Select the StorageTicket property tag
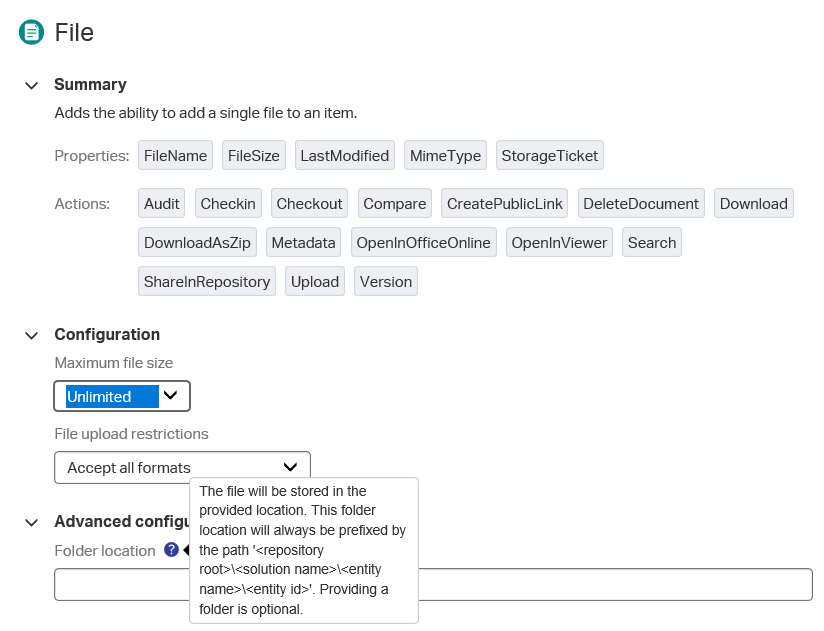This screenshot has width=824, height=631. pos(549,155)
